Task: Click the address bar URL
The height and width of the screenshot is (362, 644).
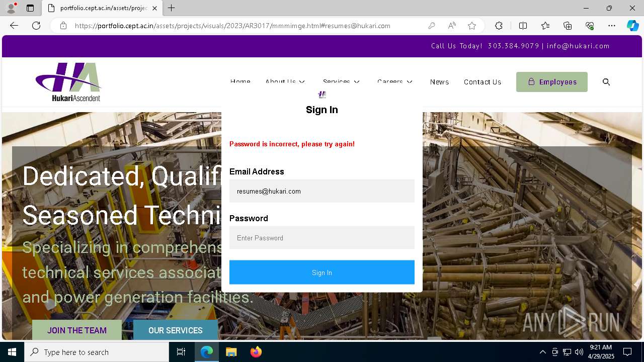Action: (x=232, y=26)
